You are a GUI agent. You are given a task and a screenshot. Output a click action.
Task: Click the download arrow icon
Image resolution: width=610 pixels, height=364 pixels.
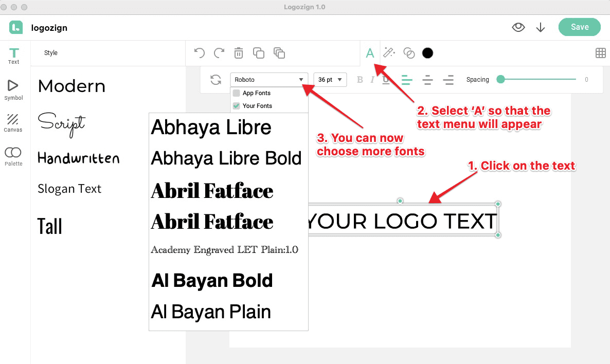[x=541, y=28]
